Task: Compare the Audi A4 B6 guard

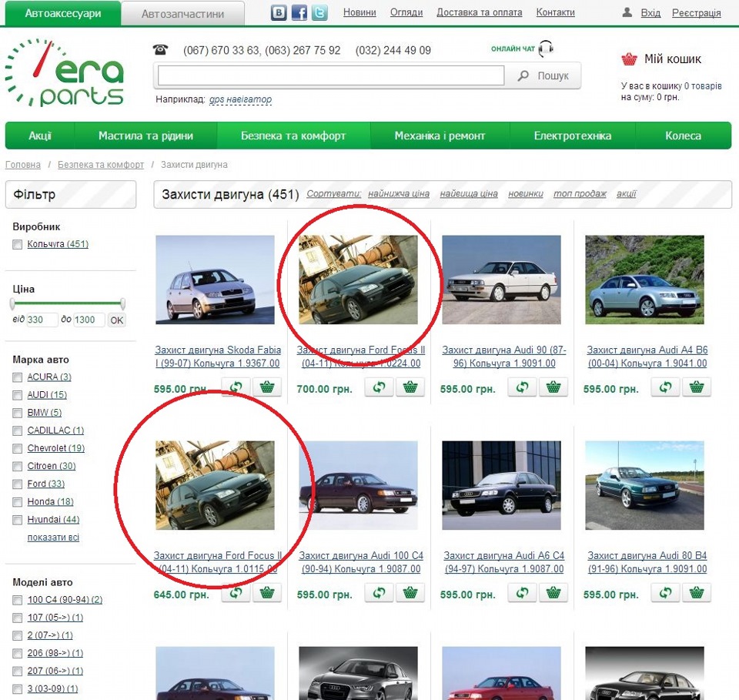Action: coord(665,387)
